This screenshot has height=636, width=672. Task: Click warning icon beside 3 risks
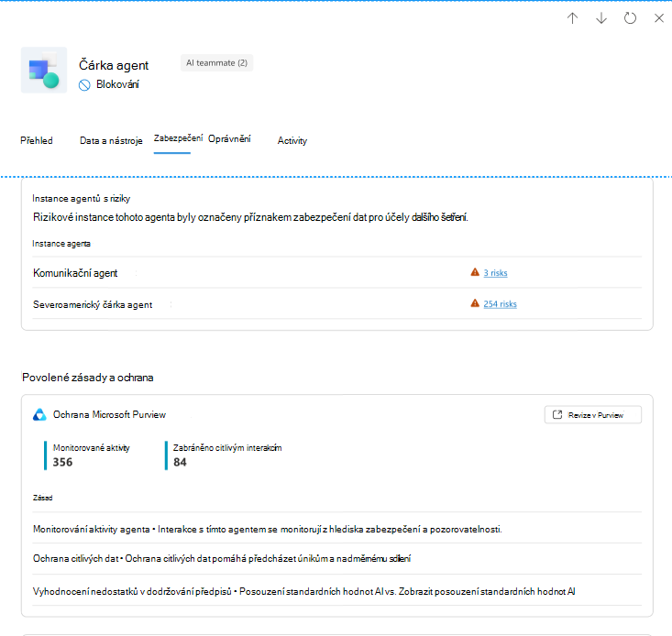click(475, 272)
